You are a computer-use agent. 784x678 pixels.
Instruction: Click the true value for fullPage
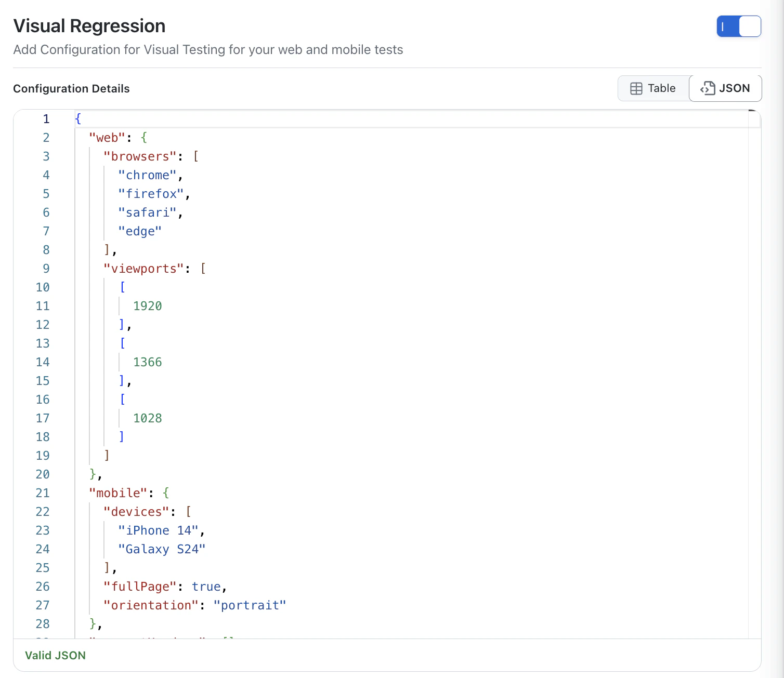click(206, 587)
